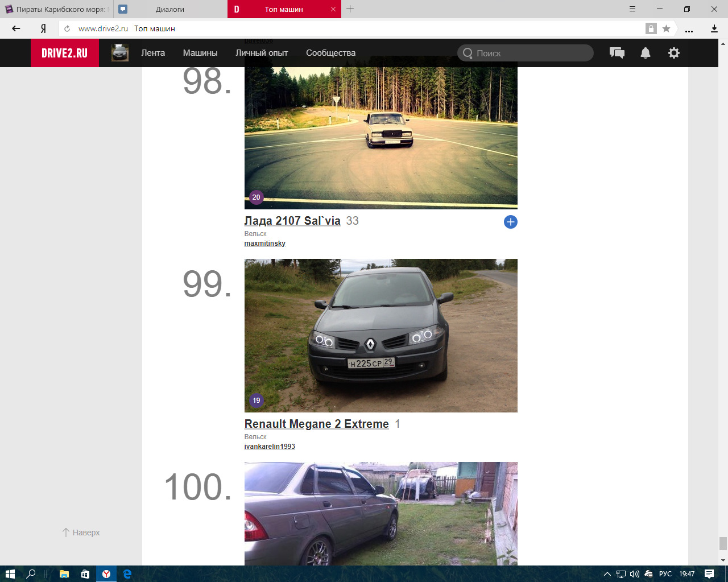Open the Renault Megane photo thumbnail
Viewport: 728px width, 582px height.
tap(381, 336)
